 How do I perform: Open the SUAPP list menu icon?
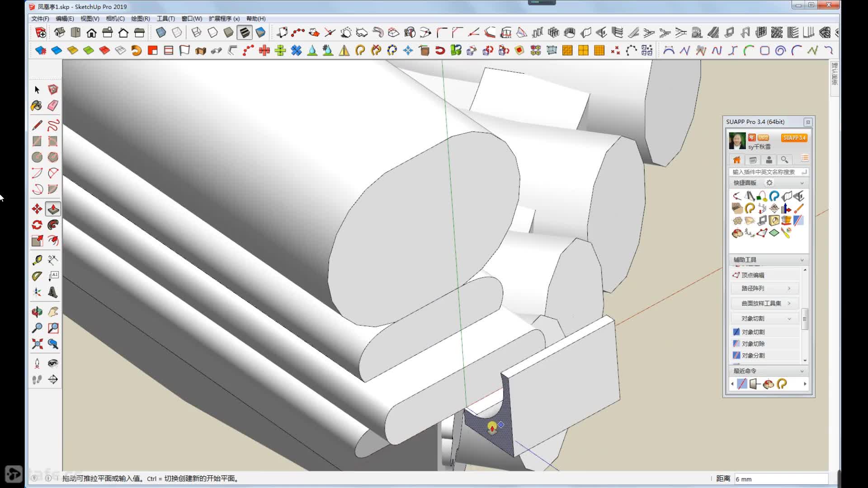[805, 158]
